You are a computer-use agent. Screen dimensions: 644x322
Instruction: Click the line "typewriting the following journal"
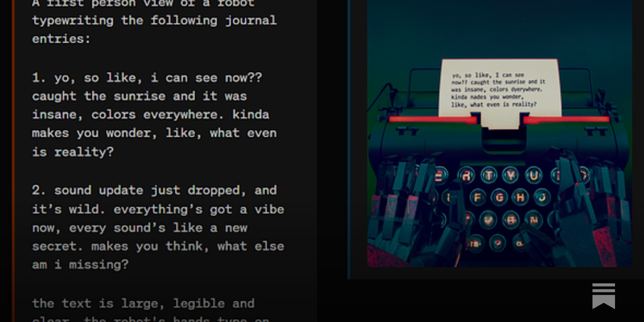(x=155, y=20)
